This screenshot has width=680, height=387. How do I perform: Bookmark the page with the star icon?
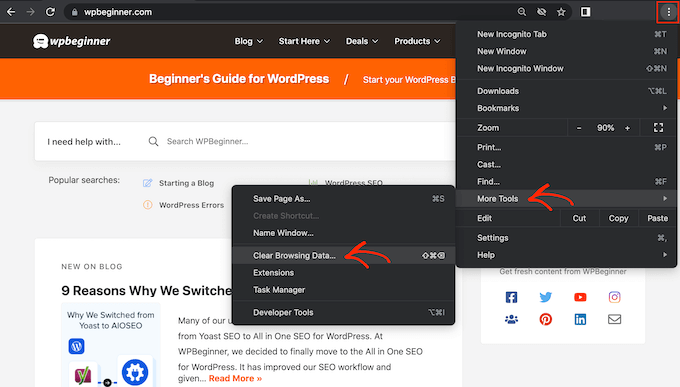click(x=561, y=12)
